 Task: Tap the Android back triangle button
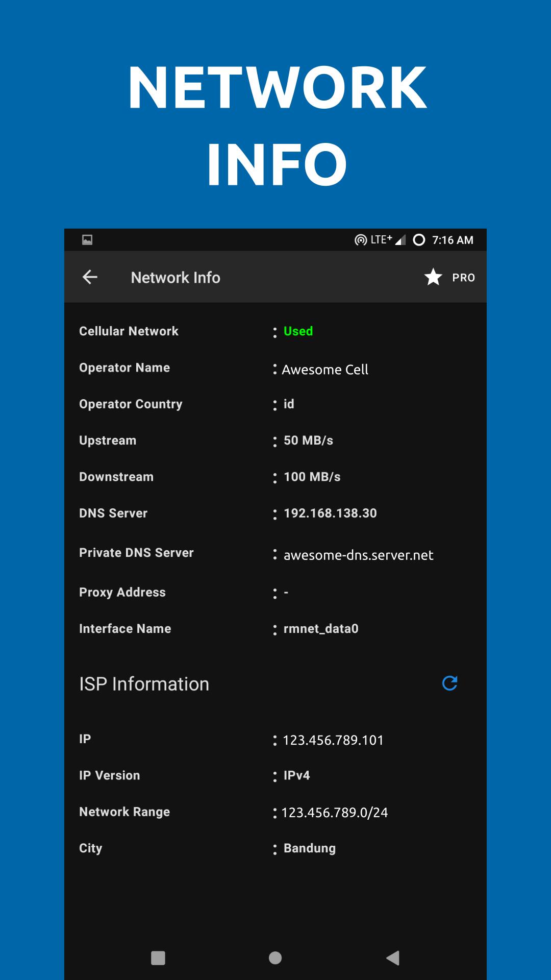393,958
